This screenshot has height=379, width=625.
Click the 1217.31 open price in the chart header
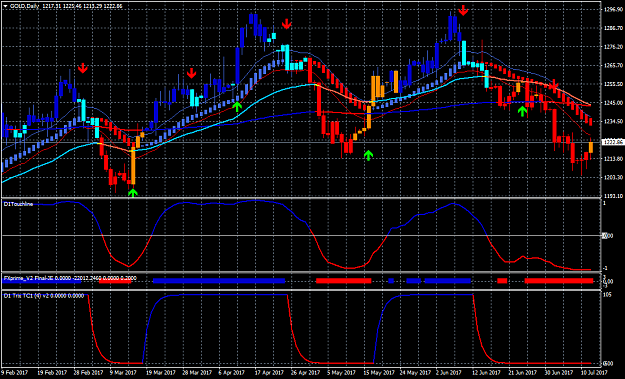click(53, 6)
